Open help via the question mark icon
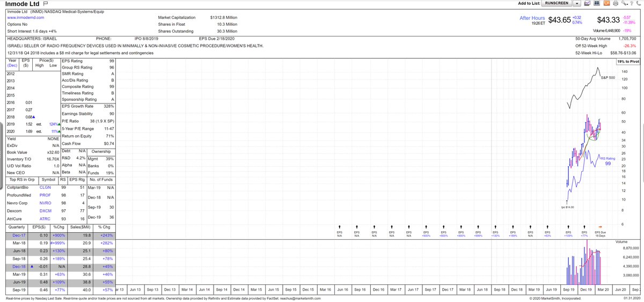 632,3
